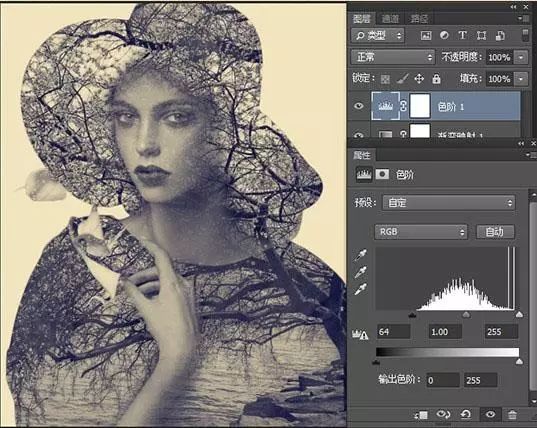The image size is (537, 428).
Task: Click the midtone input levels slider
Action: [x=466, y=314]
